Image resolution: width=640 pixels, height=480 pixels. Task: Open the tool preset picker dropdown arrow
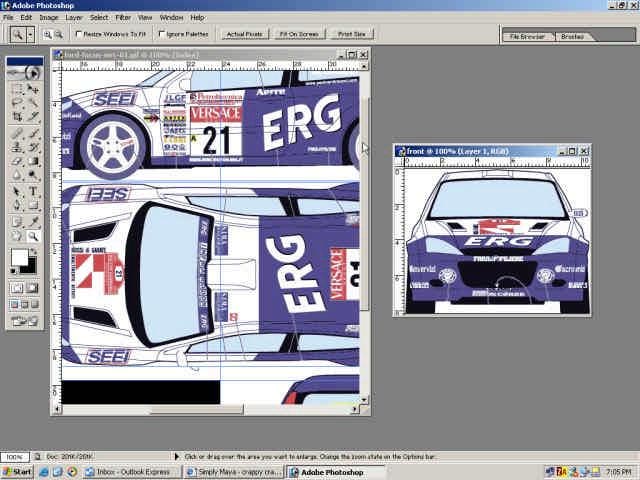30,34
